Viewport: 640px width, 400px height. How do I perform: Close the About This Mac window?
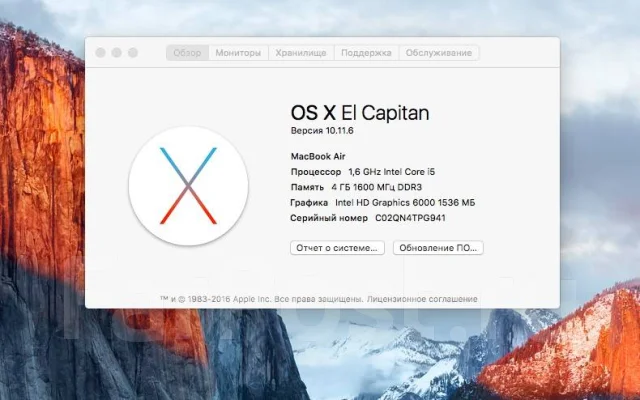[100, 53]
